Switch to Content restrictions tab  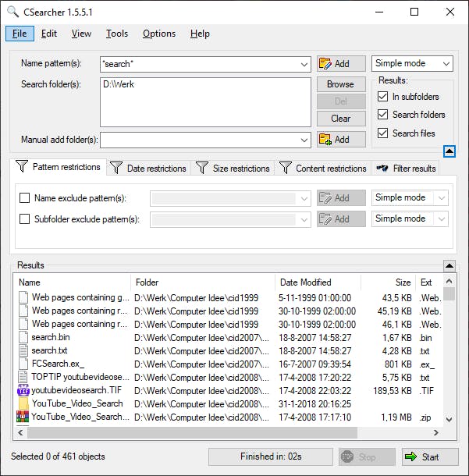click(x=323, y=169)
